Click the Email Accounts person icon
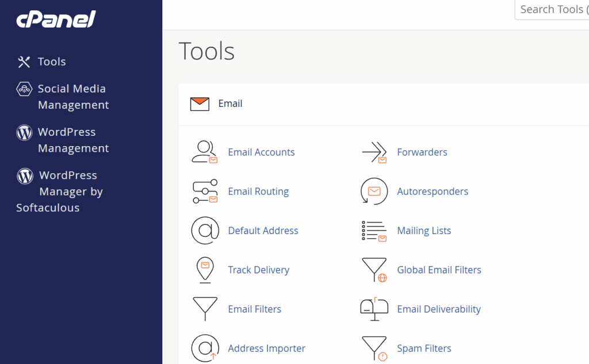 (x=205, y=152)
